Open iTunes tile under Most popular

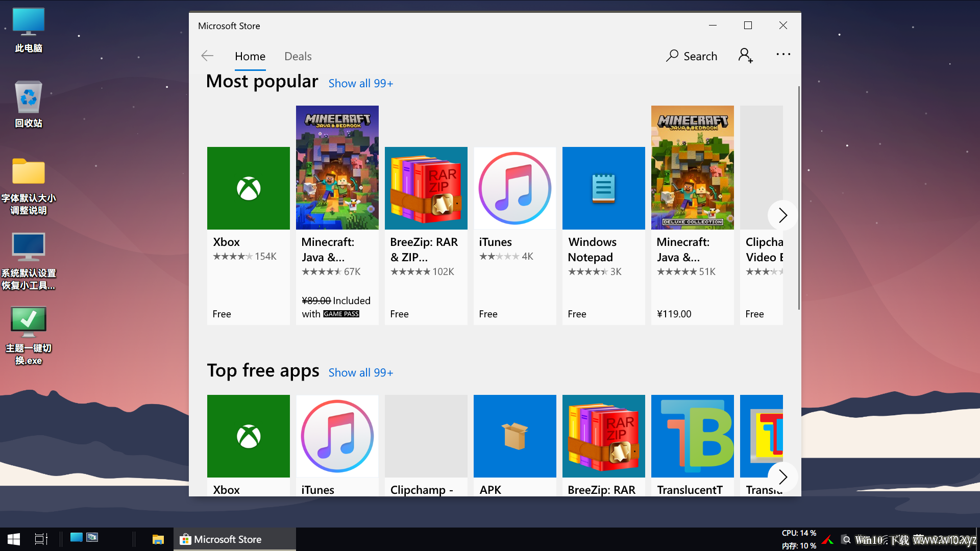[515, 235]
